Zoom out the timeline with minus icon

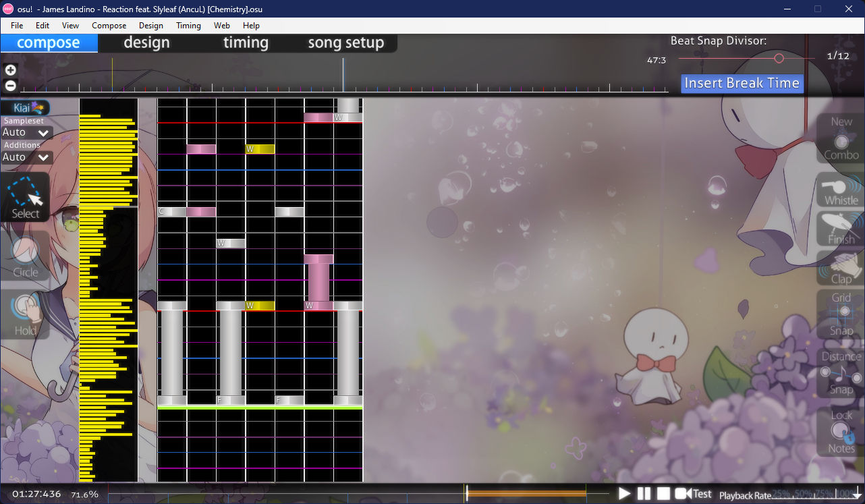coord(10,85)
